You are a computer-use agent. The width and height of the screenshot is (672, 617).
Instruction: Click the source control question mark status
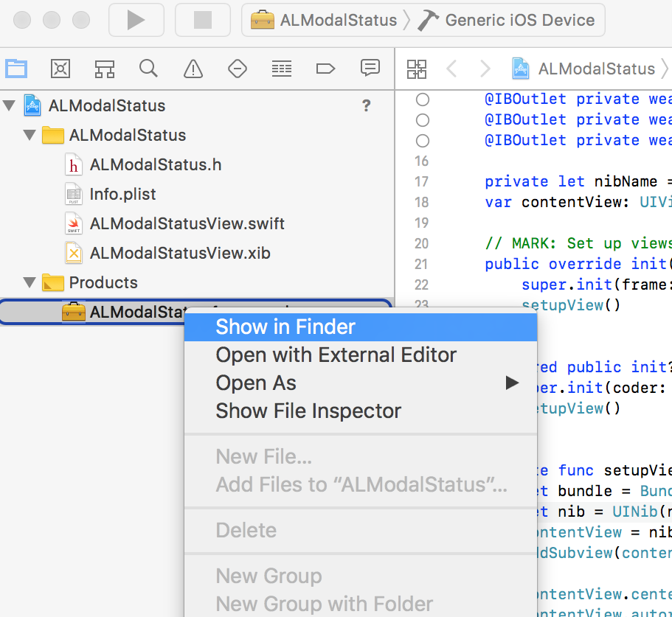(367, 105)
